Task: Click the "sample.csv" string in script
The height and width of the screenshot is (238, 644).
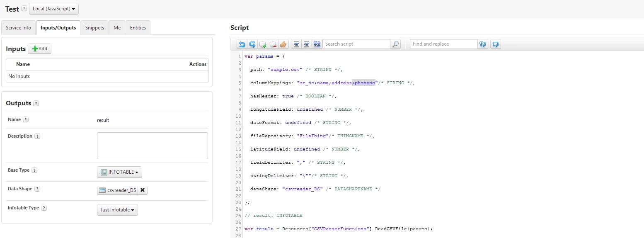Action: point(285,70)
